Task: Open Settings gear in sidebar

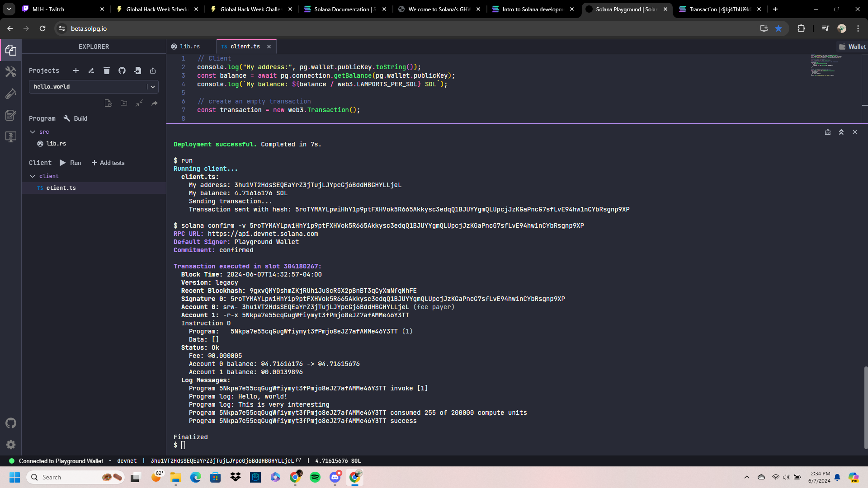Action: tap(11, 445)
